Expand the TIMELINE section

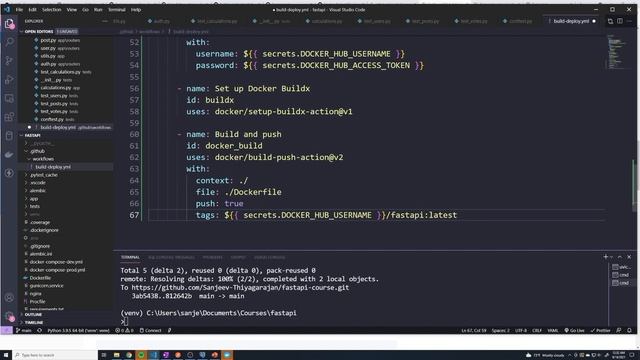(34, 322)
